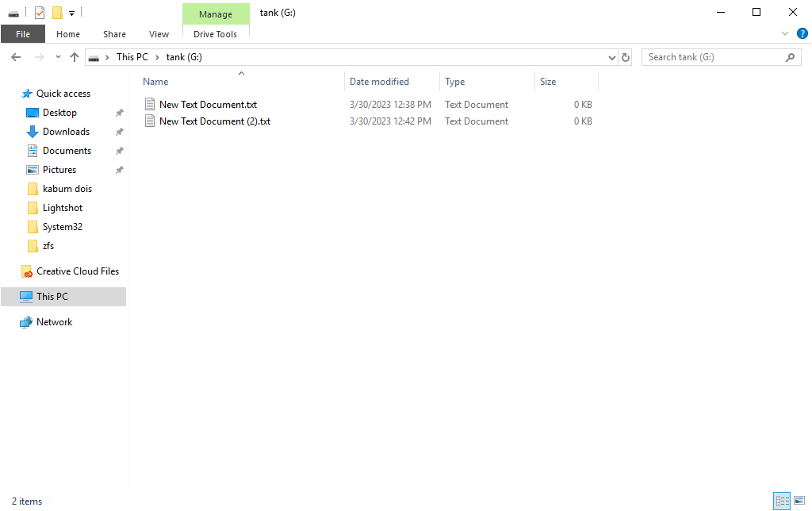This screenshot has height=511, width=812.
Task: Open the File menu
Action: 23,34
